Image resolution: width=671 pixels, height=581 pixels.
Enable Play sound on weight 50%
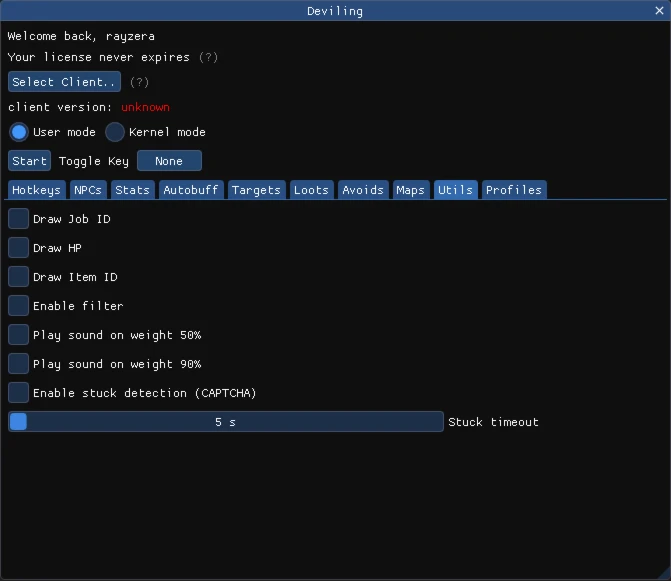point(19,335)
